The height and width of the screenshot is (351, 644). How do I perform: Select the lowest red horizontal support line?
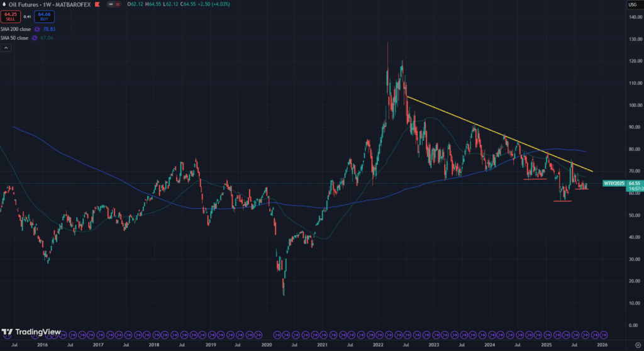coord(562,201)
